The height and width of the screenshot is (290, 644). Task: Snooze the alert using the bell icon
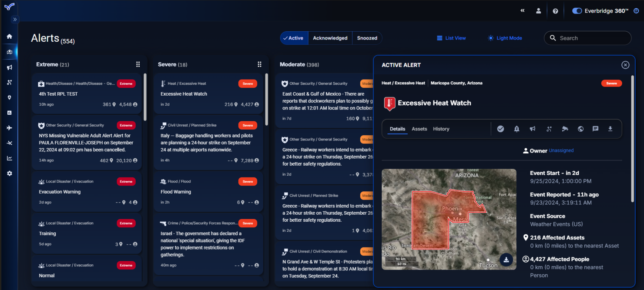coord(517,129)
